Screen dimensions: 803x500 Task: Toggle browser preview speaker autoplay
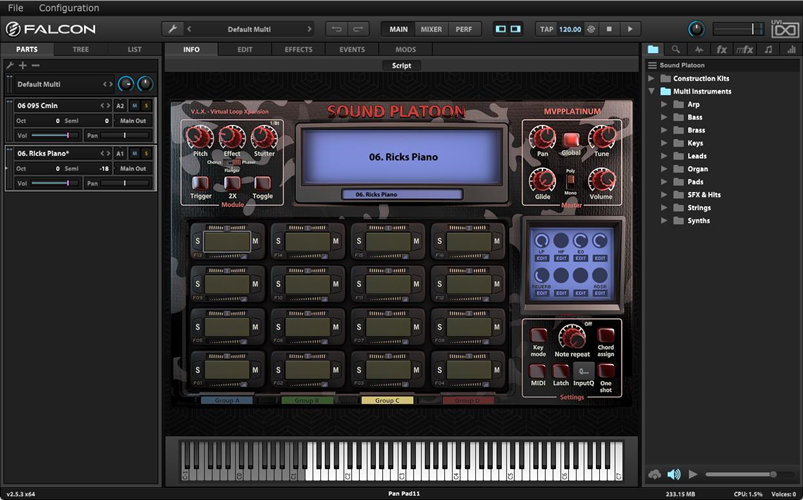click(674, 474)
